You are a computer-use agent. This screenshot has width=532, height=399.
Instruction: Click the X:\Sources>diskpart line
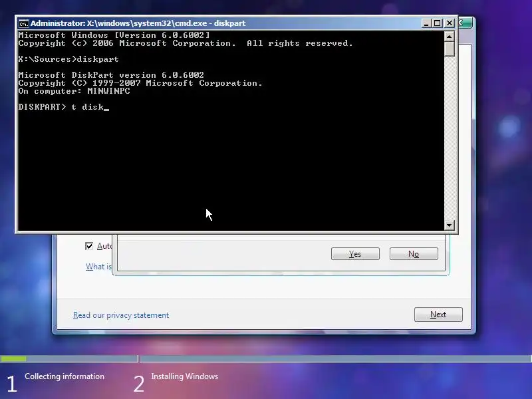coord(68,59)
